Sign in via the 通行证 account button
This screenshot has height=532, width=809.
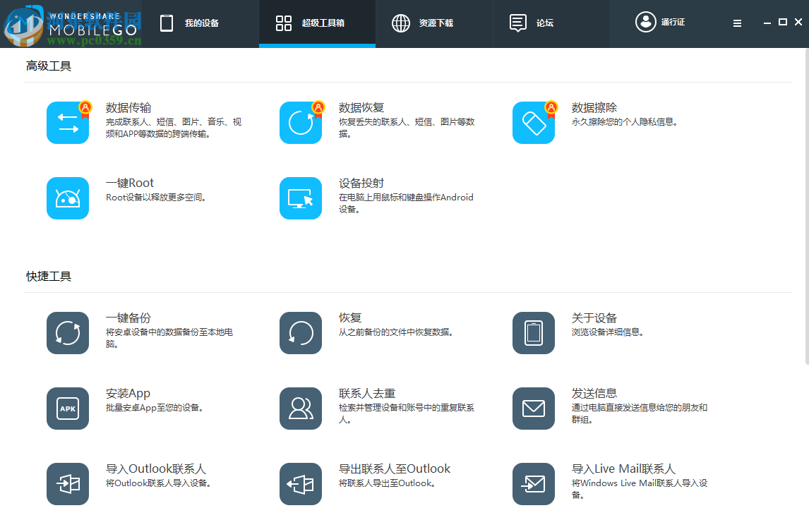[x=660, y=22]
